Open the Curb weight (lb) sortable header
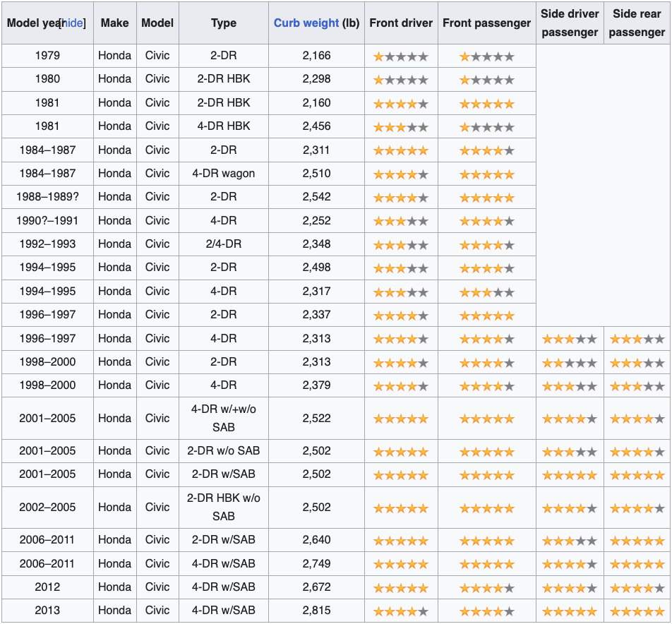Viewport: 672px width, 624px height. click(316, 22)
